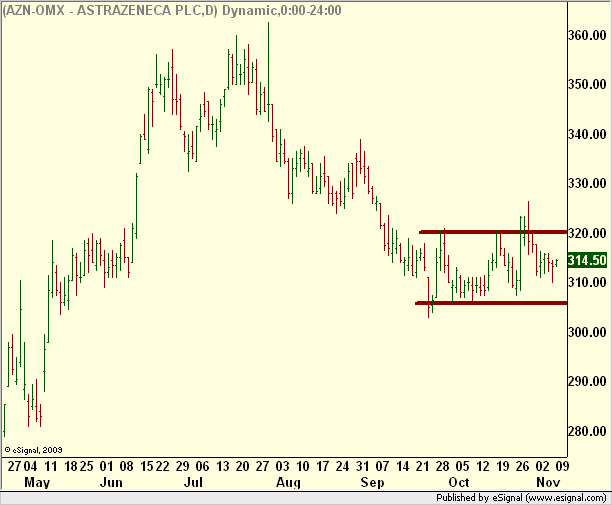Click the 330.00 price axis label
The width and height of the screenshot is (612, 505).
[587, 183]
